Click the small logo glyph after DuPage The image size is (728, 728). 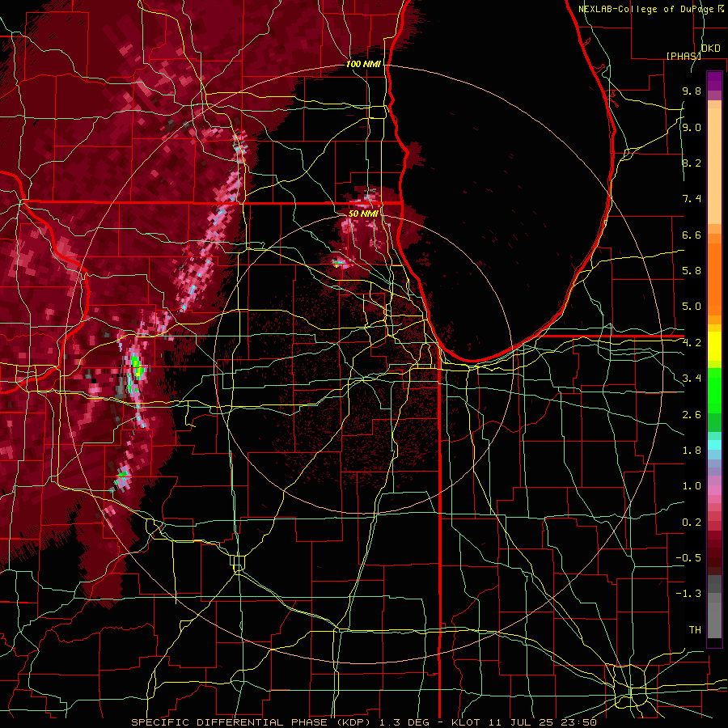click(721, 8)
